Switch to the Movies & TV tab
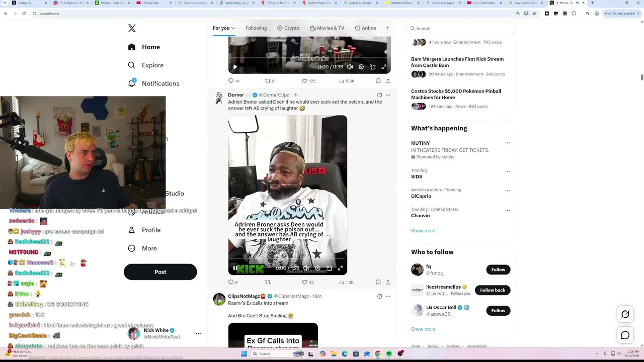The width and height of the screenshot is (644, 362). pyautogui.click(x=327, y=28)
